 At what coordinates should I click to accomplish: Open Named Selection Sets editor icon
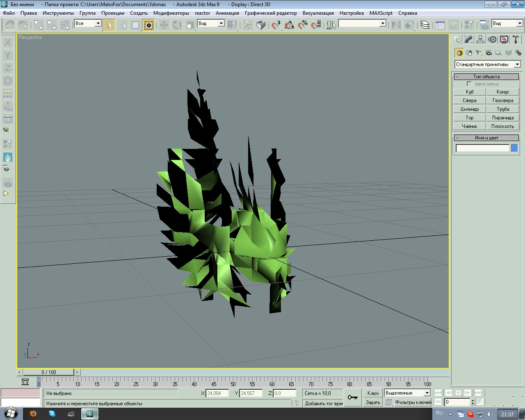click(331, 25)
